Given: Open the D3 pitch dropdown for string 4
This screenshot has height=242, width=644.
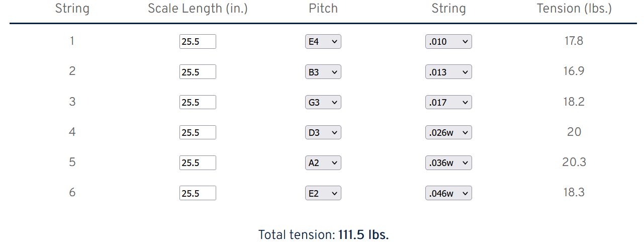Looking at the screenshot, I should (323, 132).
